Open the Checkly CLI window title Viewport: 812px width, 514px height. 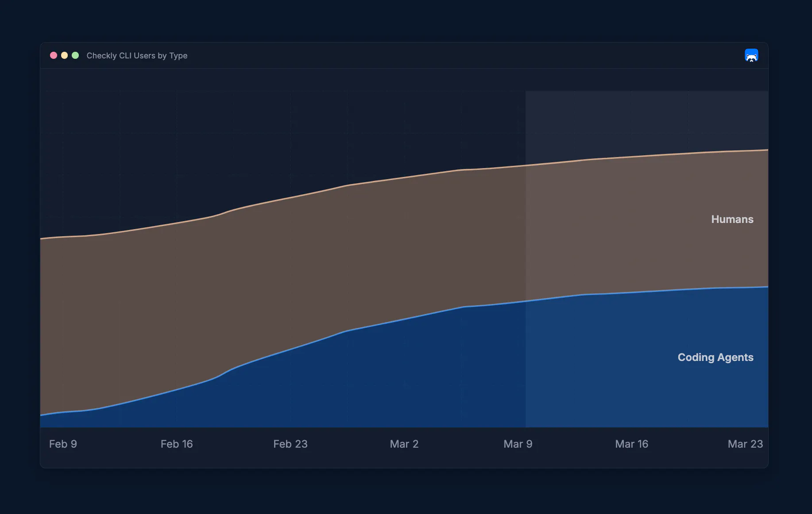click(137, 56)
